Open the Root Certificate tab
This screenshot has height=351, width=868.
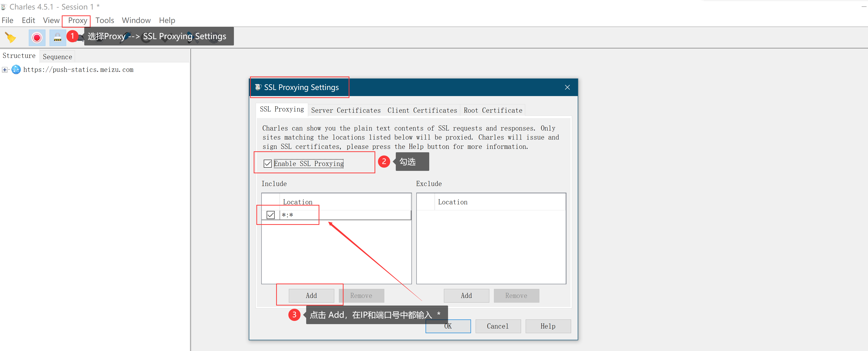point(493,110)
